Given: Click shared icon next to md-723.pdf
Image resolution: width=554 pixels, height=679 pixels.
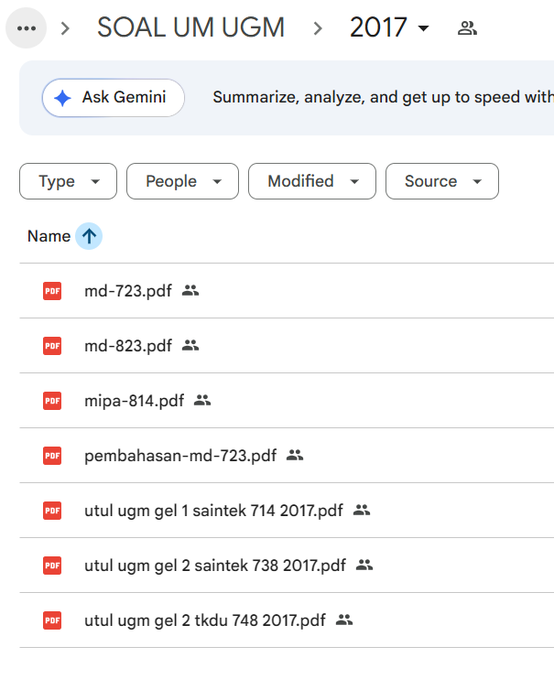Looking at the screenshot, I should pos(190,290).
